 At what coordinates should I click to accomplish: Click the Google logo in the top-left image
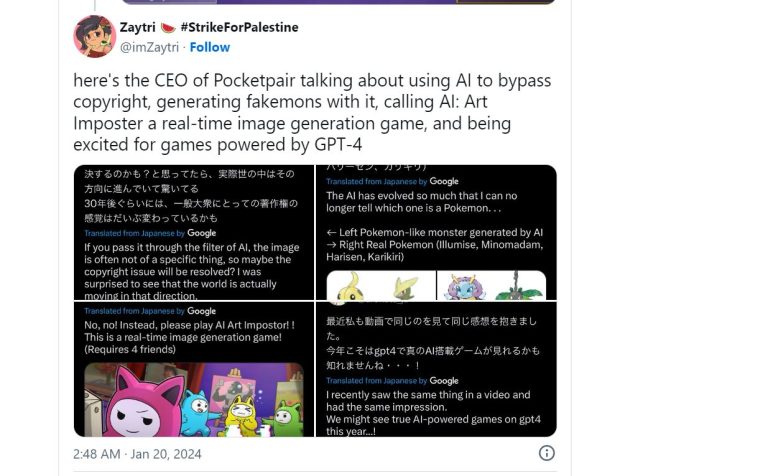(x=202, y=233)
